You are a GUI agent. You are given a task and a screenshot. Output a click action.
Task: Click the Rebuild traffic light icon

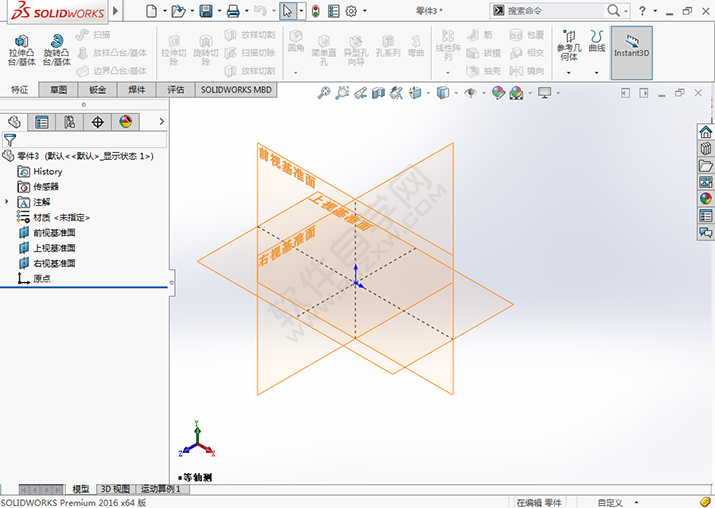pos(315,11)
